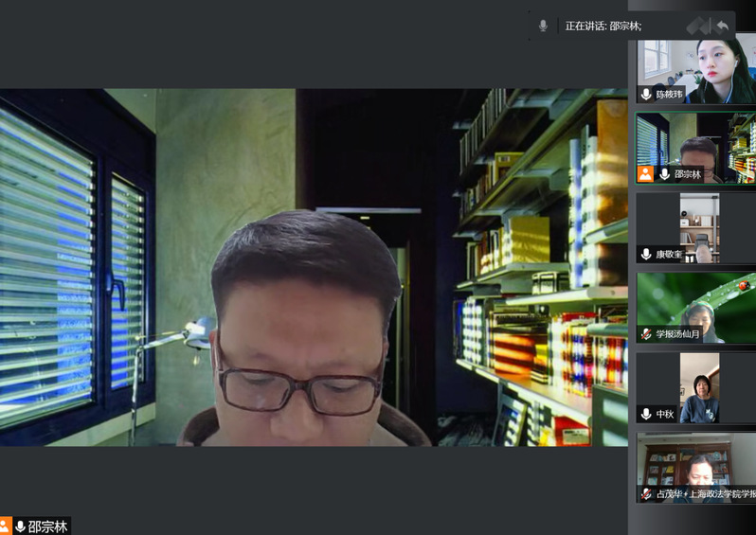The height and width of the screenshot is (535, 756).
Task: Click the mic icon on 陈核玮's thumbnail
Action: tap(646, 94)
